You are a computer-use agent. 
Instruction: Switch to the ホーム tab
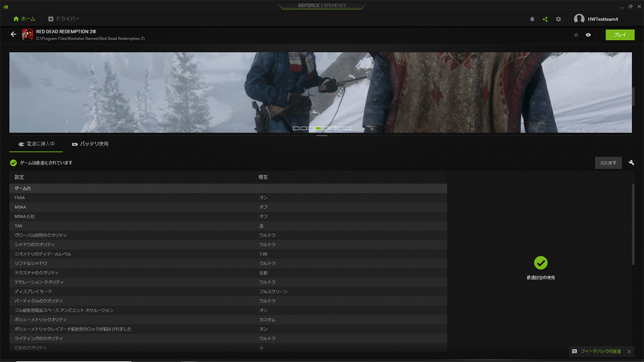click(24, 19)
